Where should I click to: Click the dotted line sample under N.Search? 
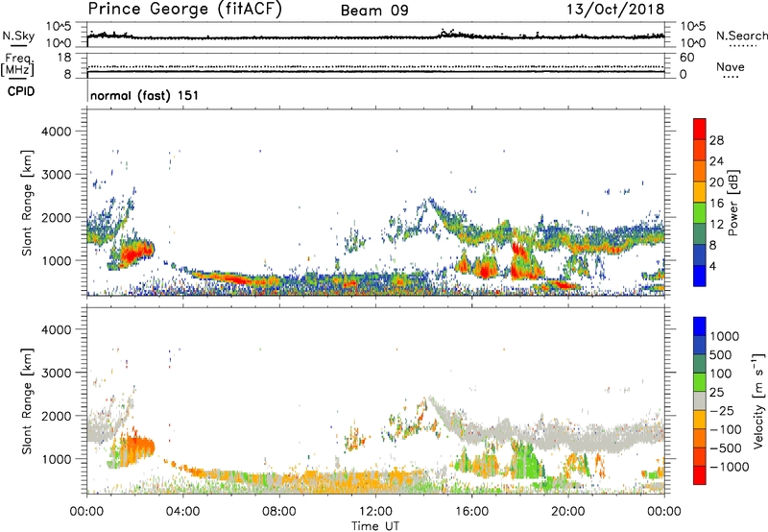(742, 46)
